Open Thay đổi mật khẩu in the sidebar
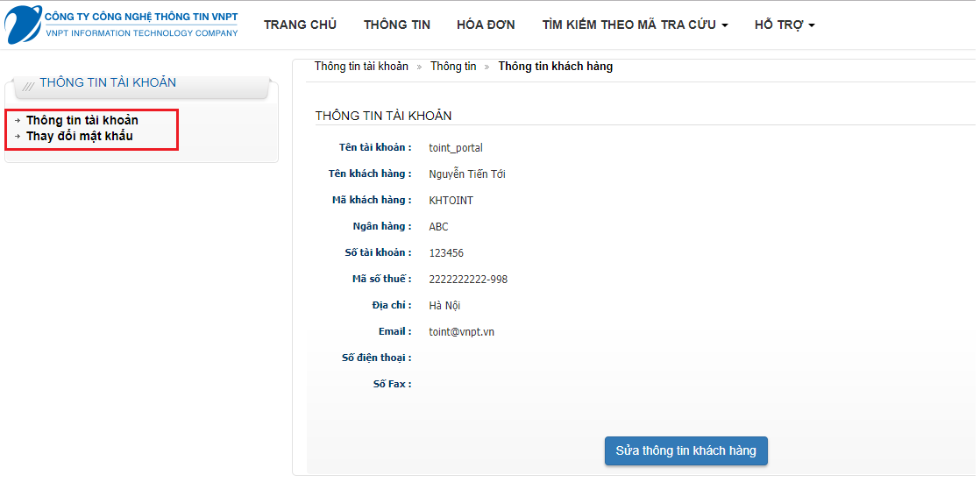Viewport: 980px width, 482px height. point(80,136)
